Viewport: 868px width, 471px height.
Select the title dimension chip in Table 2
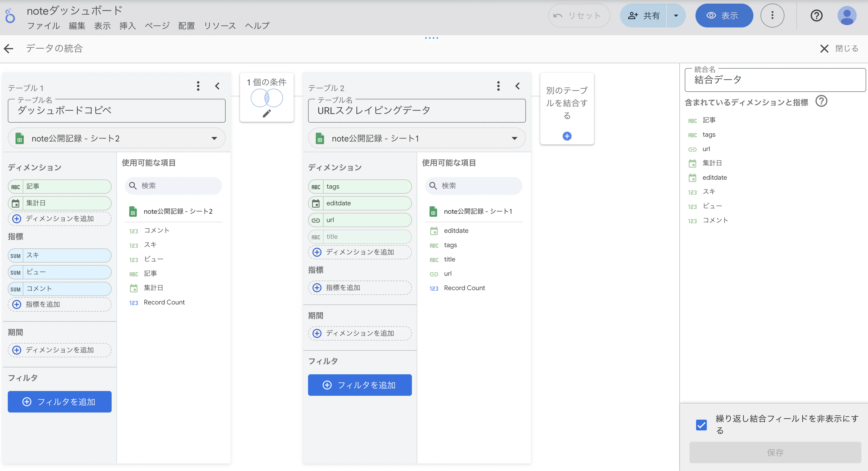coord(360,237)
